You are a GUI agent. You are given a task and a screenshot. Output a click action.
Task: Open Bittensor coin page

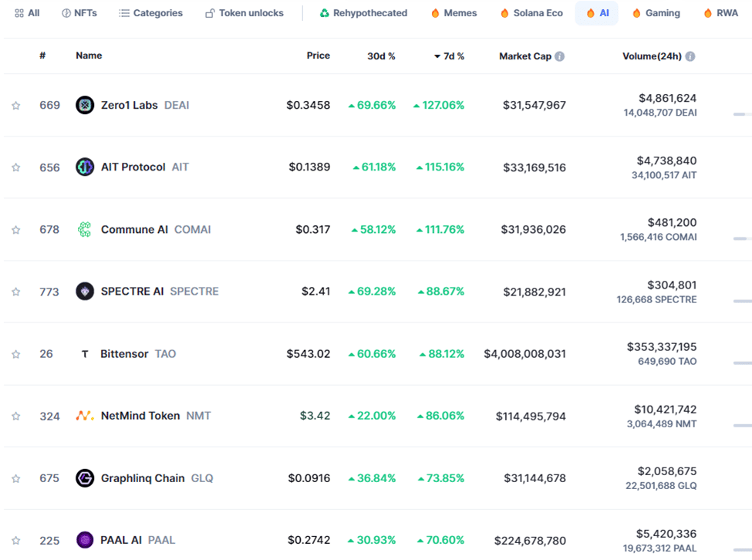click(124, 354)
